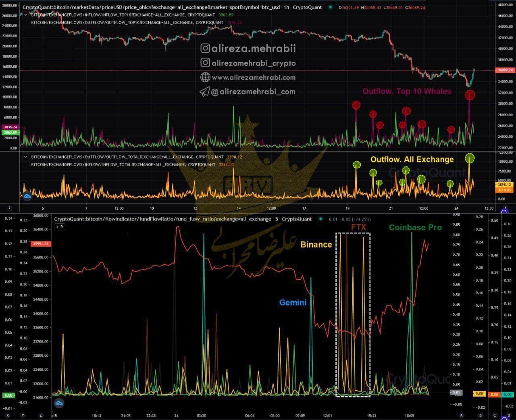Click the cloud icon in the outflow pane

tap(27, 196)
